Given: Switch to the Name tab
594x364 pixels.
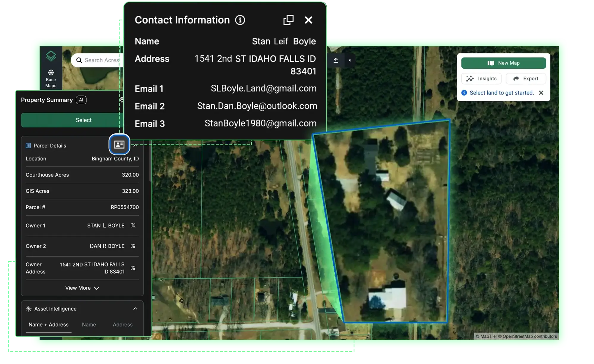Looking at the screenshot, I should 89,324.
